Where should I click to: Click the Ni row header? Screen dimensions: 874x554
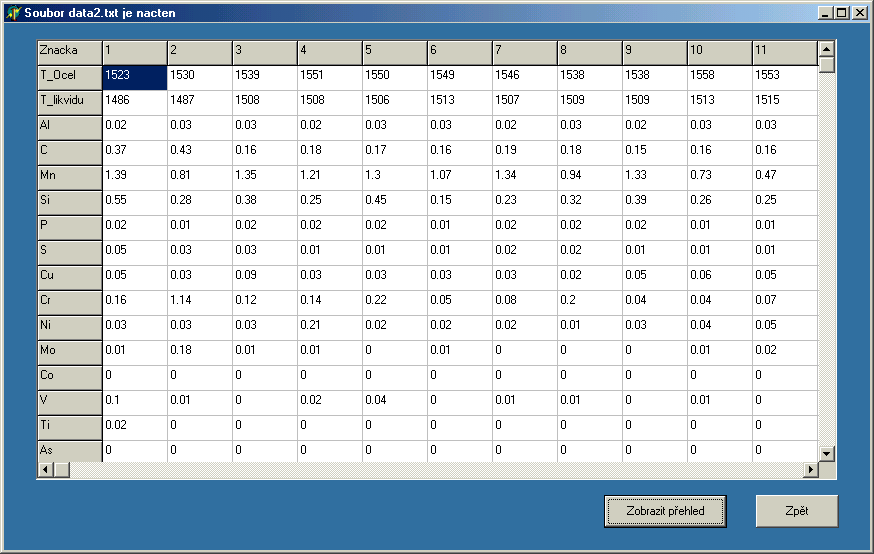[70, 329]
